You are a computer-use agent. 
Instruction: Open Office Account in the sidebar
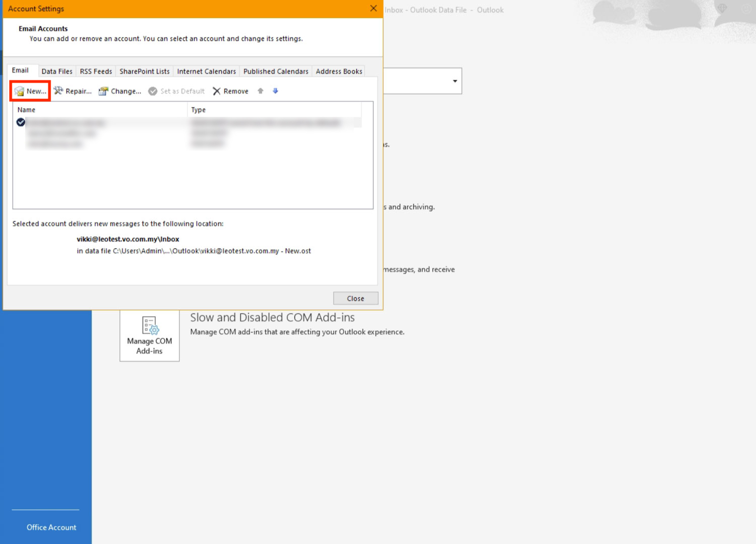pos(51,527)
